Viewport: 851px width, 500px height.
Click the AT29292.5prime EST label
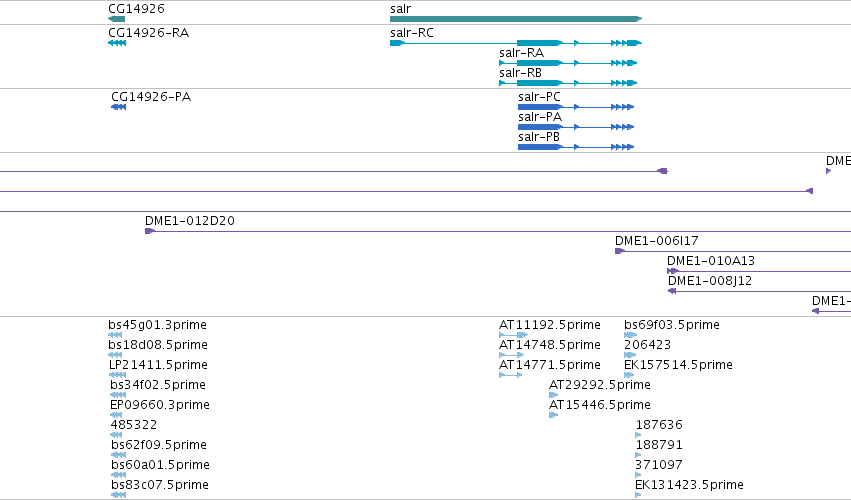tap(600, 385)
